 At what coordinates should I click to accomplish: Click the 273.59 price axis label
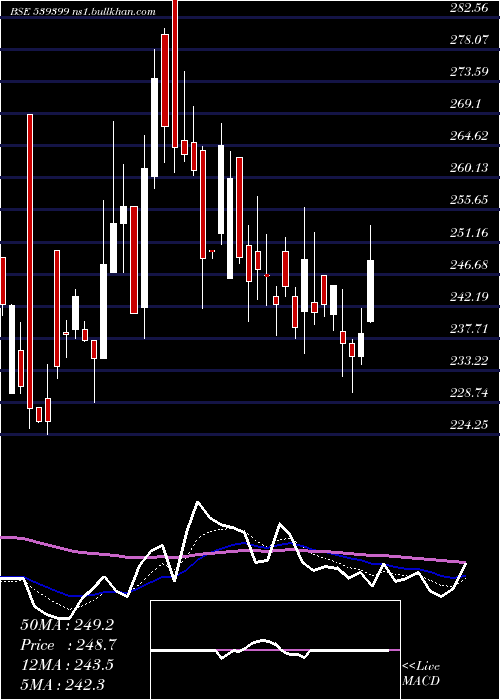pos(469,72)
